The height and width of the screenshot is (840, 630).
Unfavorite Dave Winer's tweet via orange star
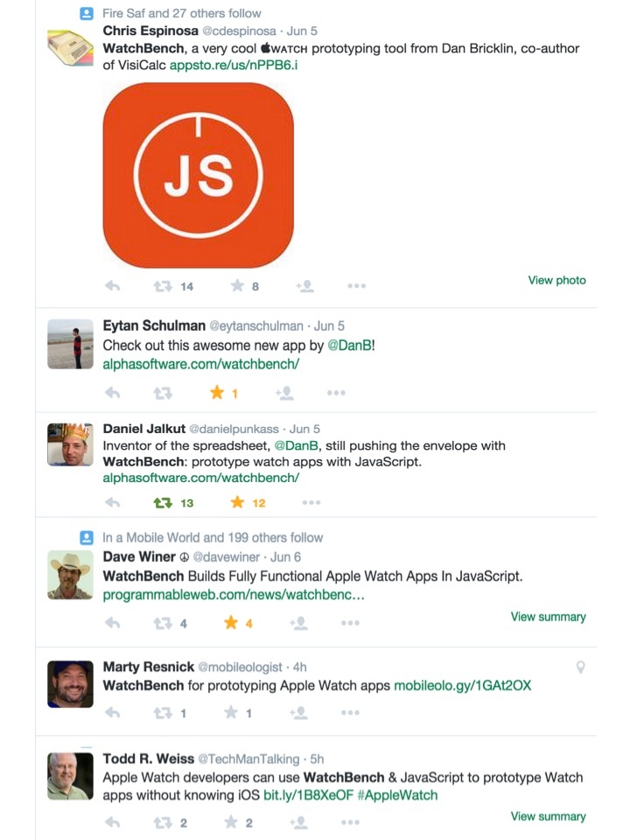tap(231, 622)
